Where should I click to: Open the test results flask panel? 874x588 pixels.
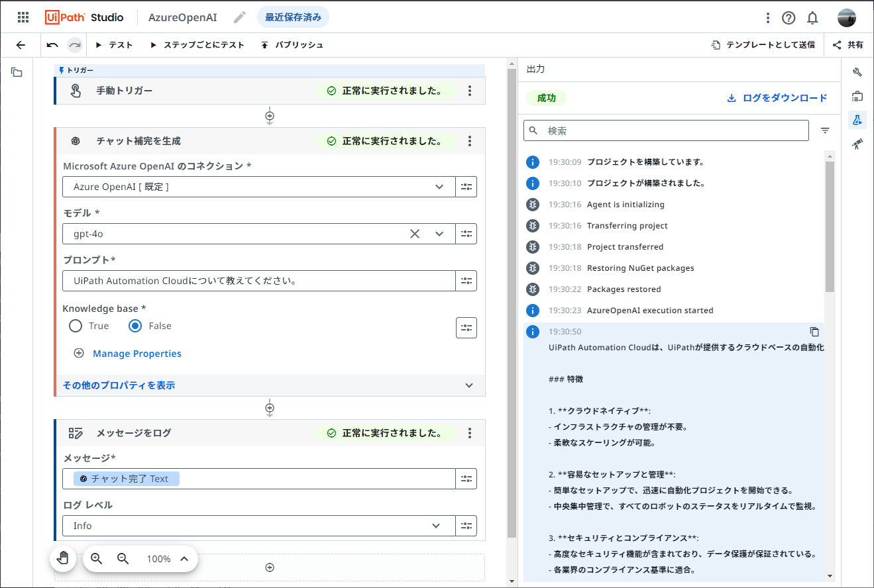tap(857, 120)
